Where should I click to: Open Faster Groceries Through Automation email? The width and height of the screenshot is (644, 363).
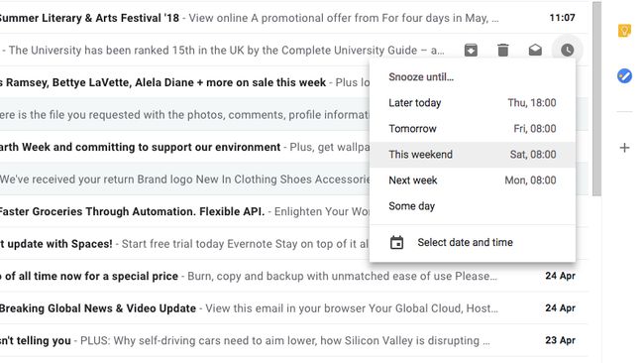coord(185,211)
